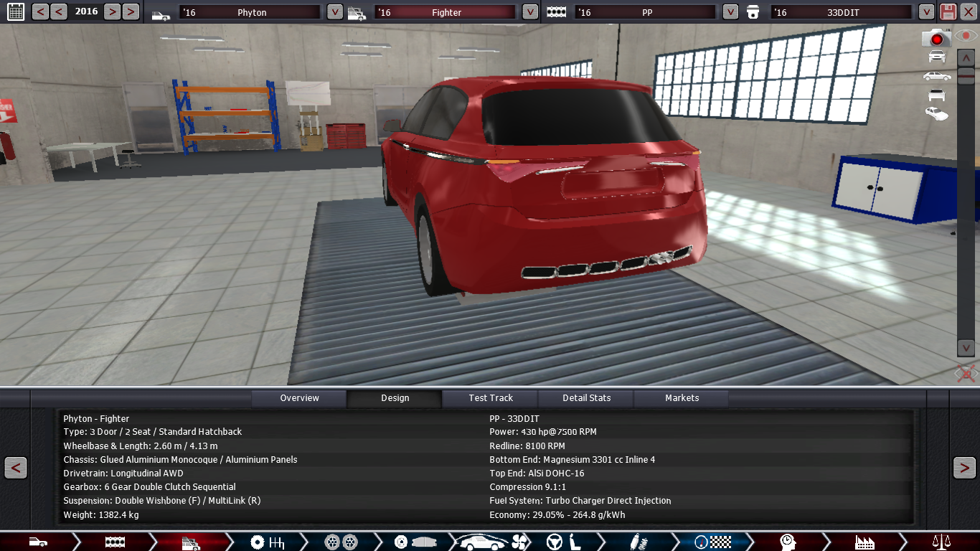Open the Markets tab
The width and height of the screenshot is (980, 551).
(682, 398)
